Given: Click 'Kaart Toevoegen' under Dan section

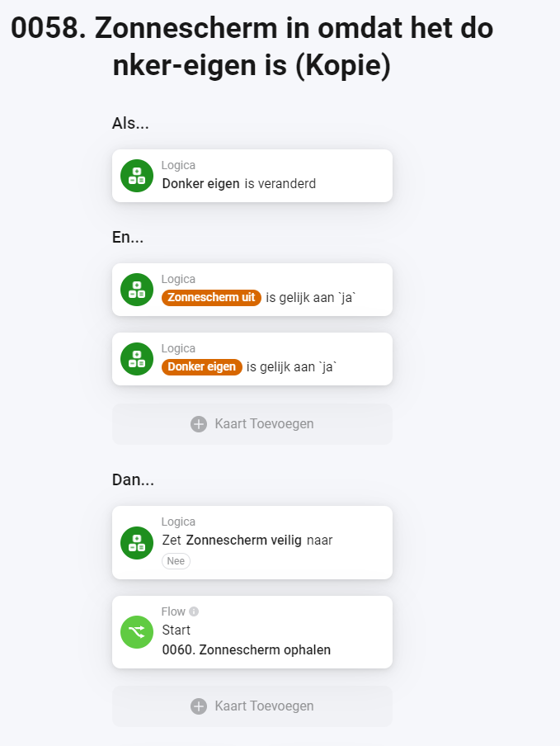Looking at the screenshot, I should 263,706.
